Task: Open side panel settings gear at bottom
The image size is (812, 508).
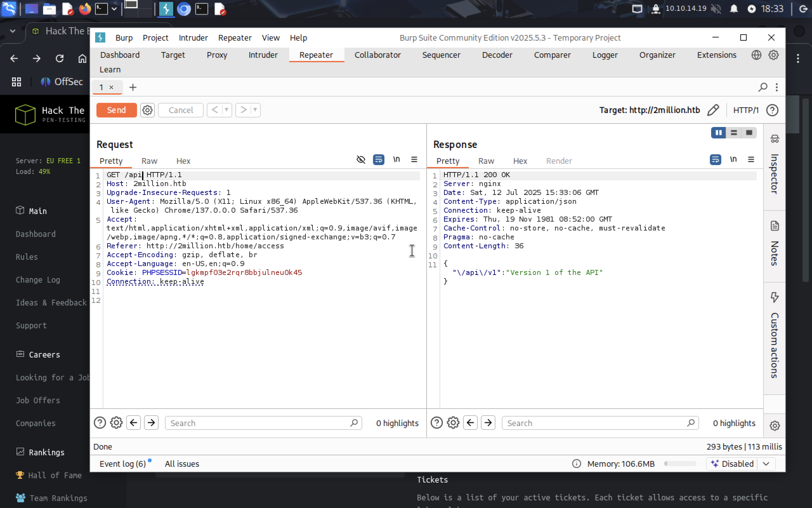Action: pos(775,426)
